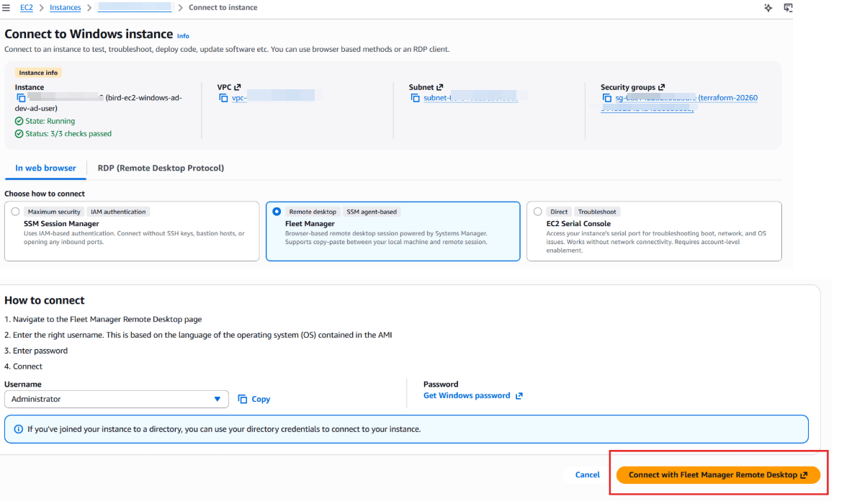Open the VPC external link icon
Image resolution: width=857 pixels, height=504 pixels.
pyautogui.click(x=237, y=87)
